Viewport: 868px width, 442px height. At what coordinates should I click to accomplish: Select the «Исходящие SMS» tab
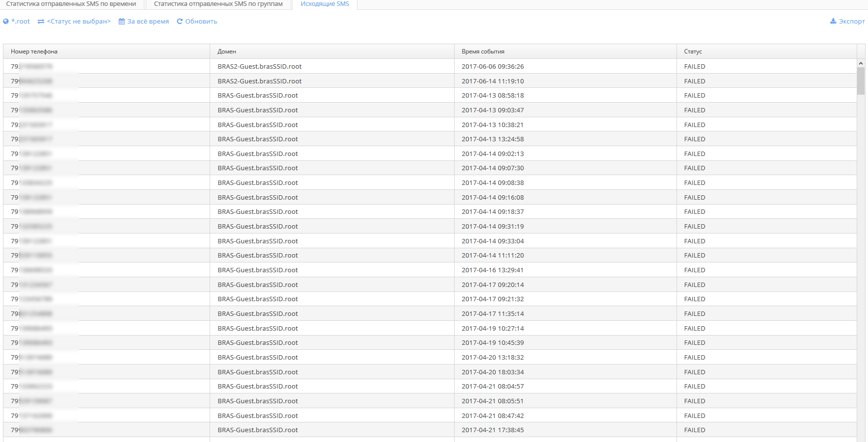(x=325, y=4)
